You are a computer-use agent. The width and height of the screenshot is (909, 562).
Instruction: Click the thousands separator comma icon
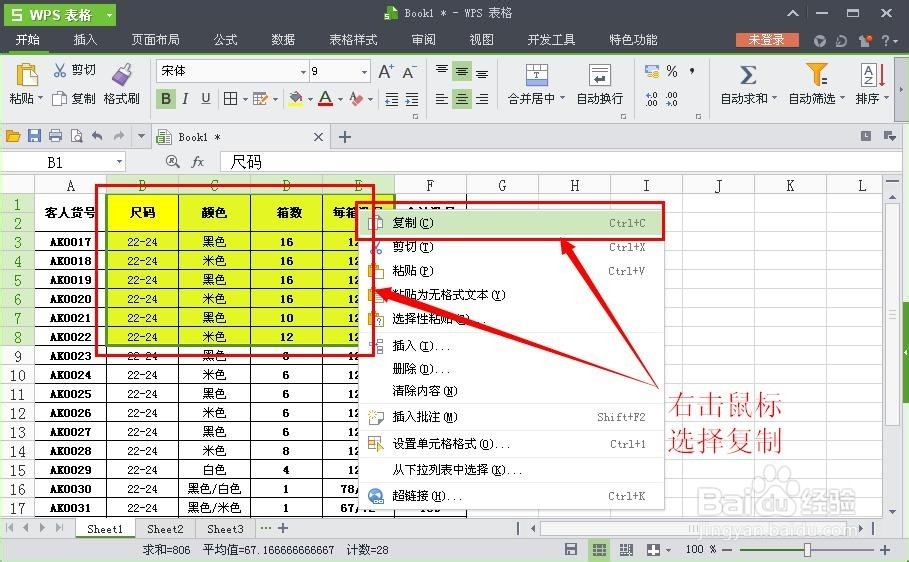pyautogui.click(x=692, y=71)
